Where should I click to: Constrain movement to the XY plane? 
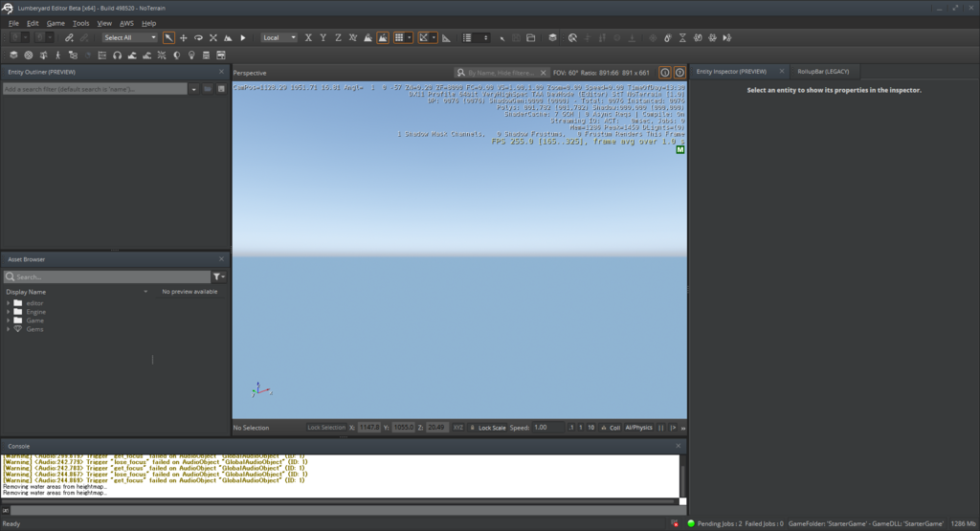point(353,38)
